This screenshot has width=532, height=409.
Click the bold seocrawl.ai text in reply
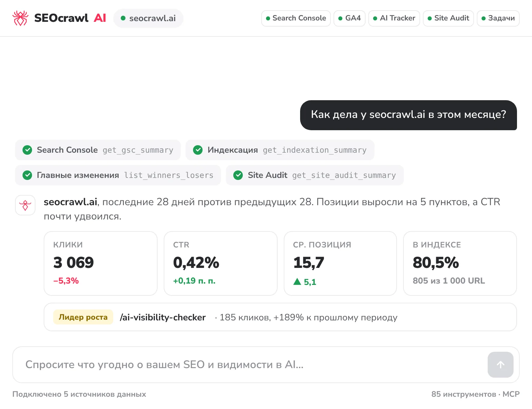(x=71, y=202)
